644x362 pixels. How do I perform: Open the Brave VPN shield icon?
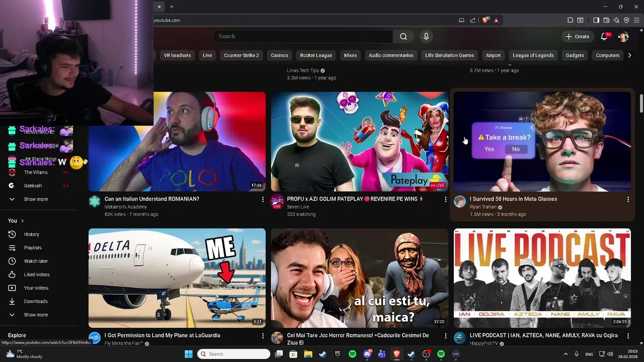tap(626, 20)
